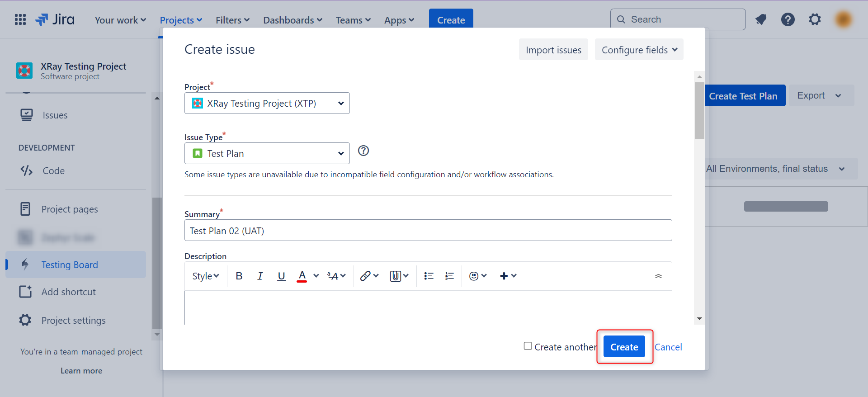Image resolution: width=868 pixels, height=397 pixels.
Task: Apply Italic formatting in description toolbar
Action: 260,276
